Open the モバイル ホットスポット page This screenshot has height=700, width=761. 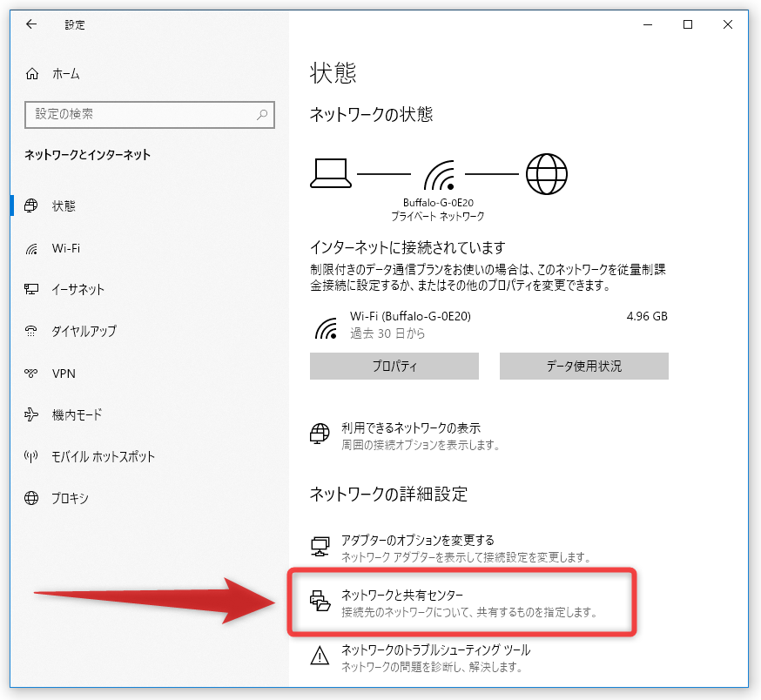click(x=104, y=456)
